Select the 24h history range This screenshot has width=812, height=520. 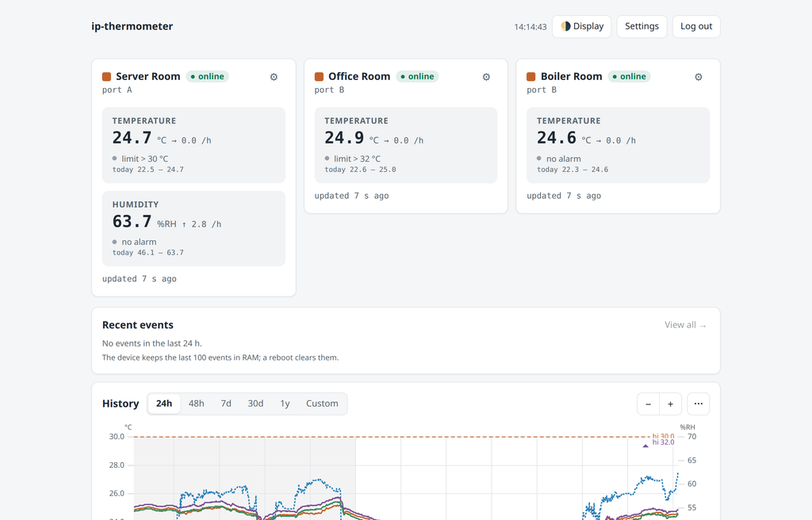[x=164, y=403]
